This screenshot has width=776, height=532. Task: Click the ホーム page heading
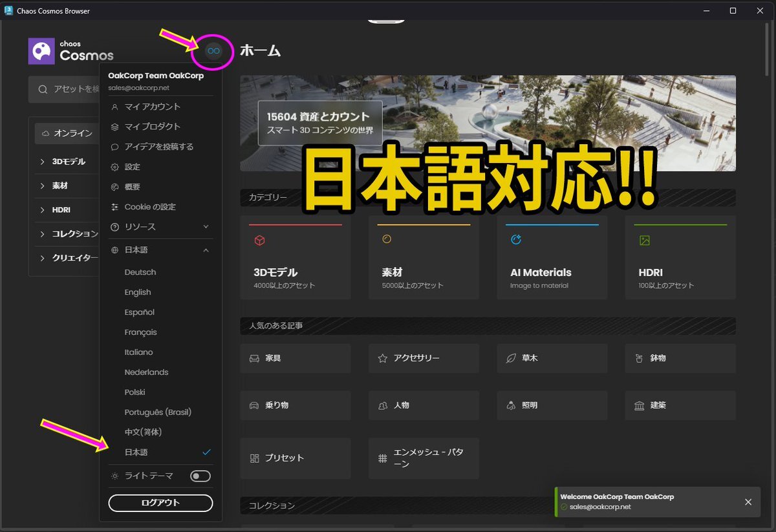(x=260, y=50)
